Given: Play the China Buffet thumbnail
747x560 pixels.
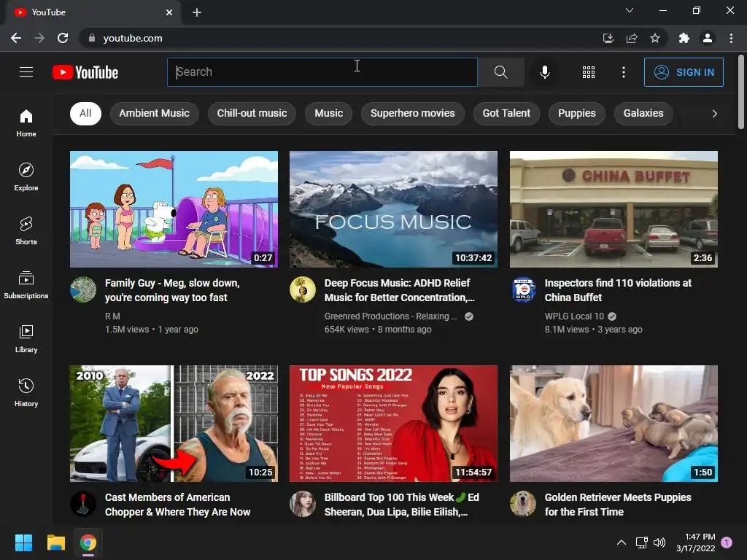Looking at the screenshot, I should (x=614, y=209).
